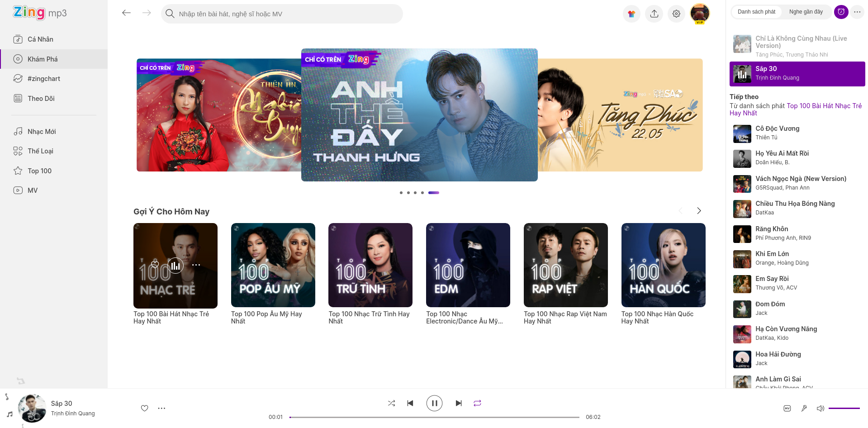Mute audio via the speaker icon
This screenshot has width=868, height=428.
click(820, 408)
